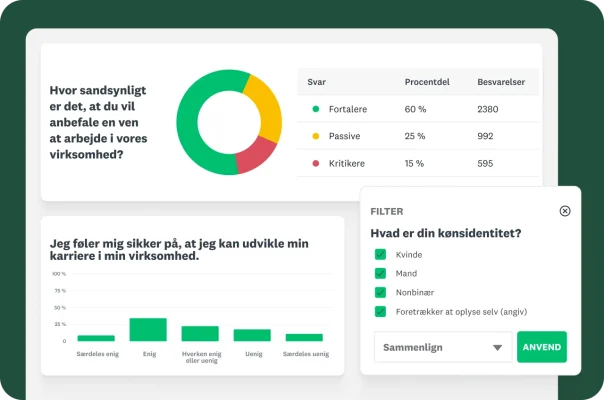The height and width of the screenshot is (400, 604).
Task: Click the Særdeles uenig bar
Action: point(304,338)
